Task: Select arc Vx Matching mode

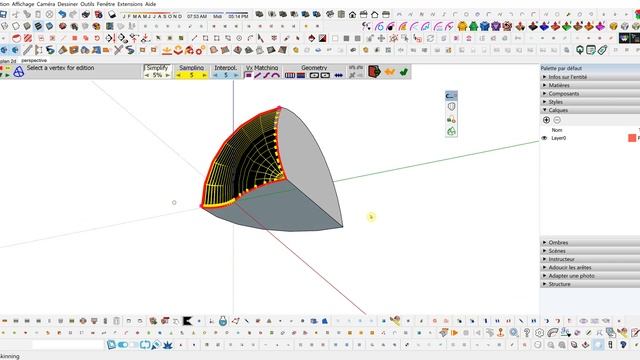Action: 276,76
